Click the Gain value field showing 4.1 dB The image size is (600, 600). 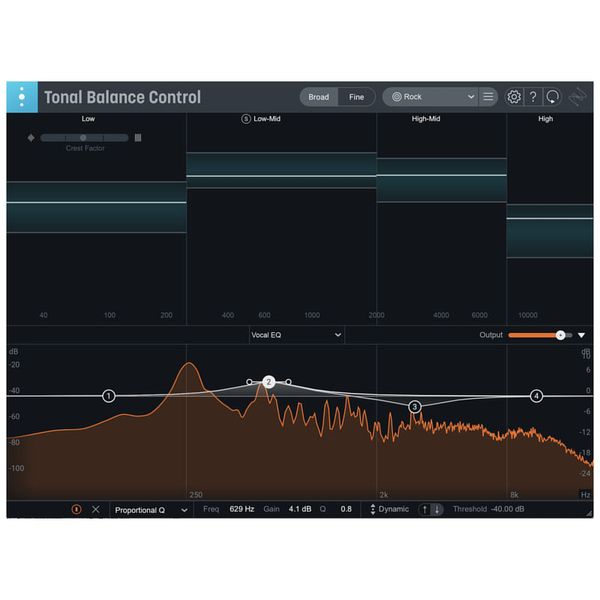click(300, 509)
